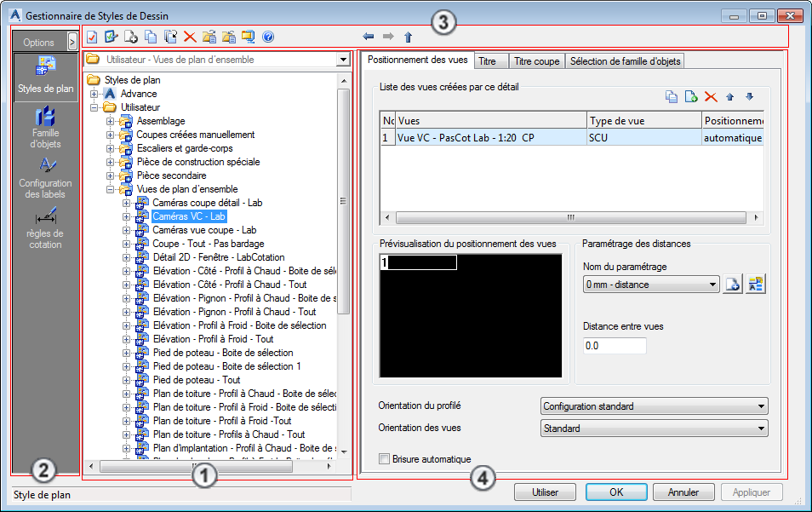Open Configuration des labels sidebar category
Screen dimensions: 812x512
pos(46,178)
